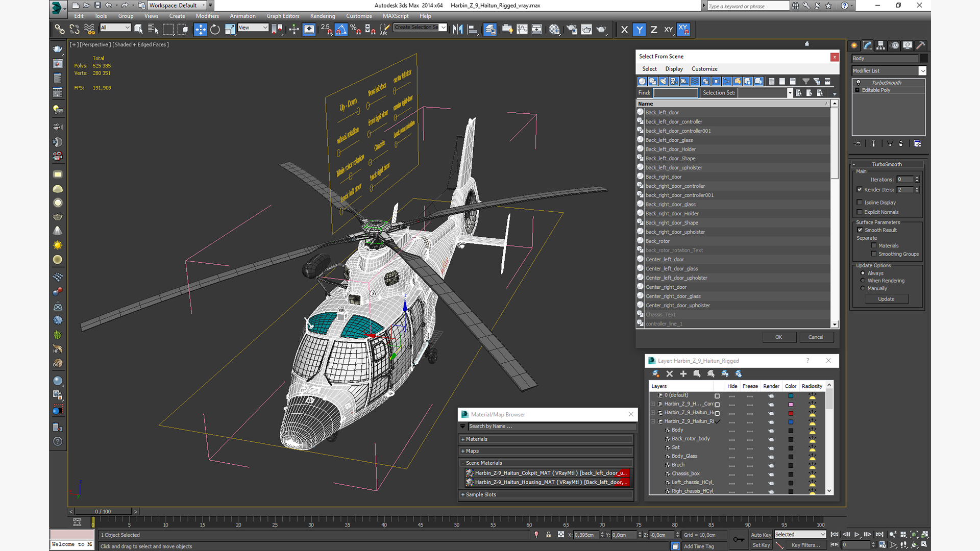Enable Separate by Smoothing Groups checkbox
The image size is (980, 551).
874,254
